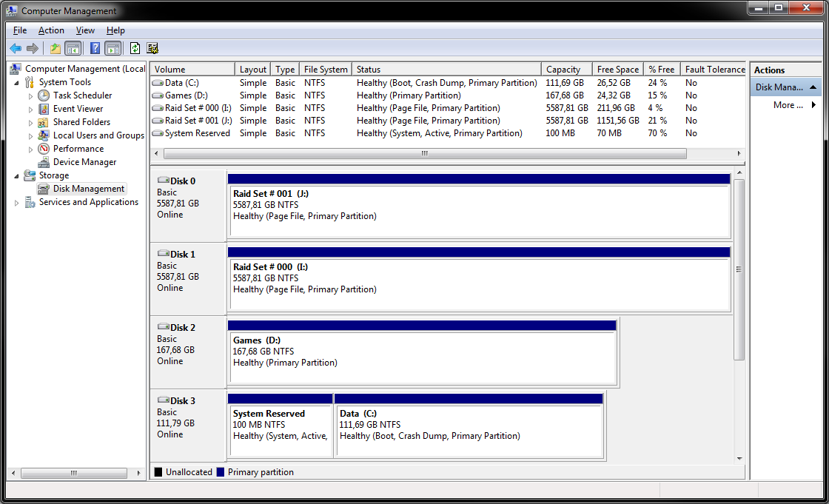Select Device Manager in the tree
The width and height of the screenshot is (829, 504).
84,162
